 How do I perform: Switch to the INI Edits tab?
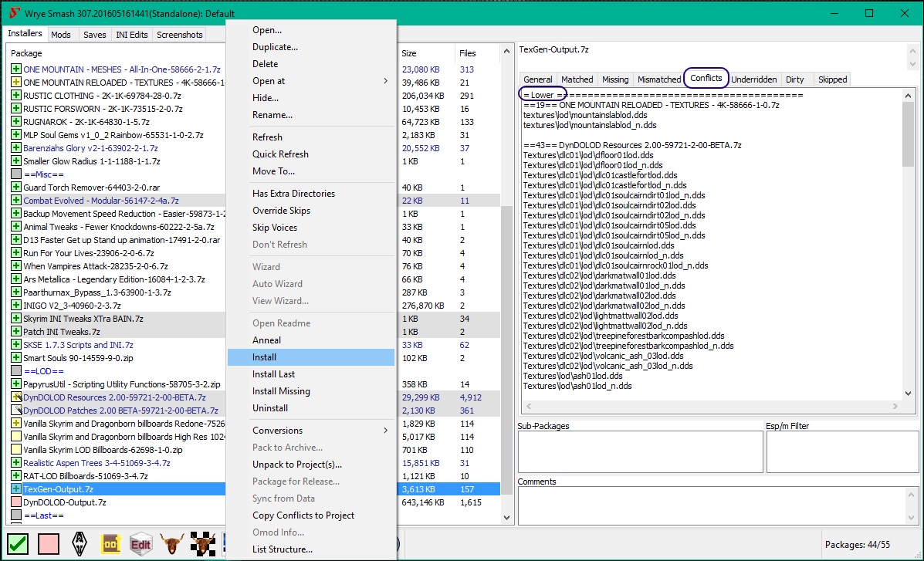tap(131, 35)
